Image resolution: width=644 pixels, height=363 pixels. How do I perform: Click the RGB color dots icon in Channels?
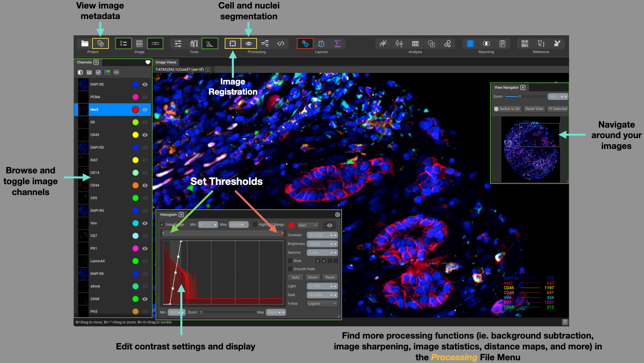tap(107, 72)
